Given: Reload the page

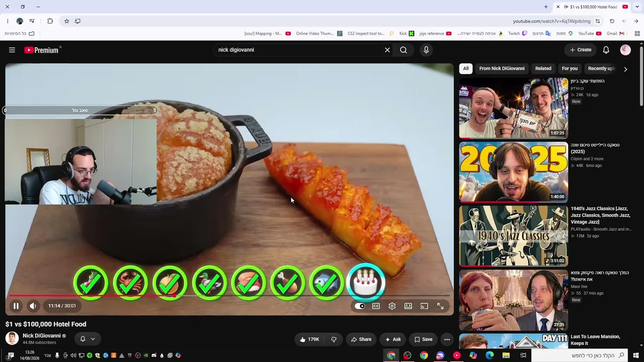Looking at the screenshot, I should tap(612, 21).
